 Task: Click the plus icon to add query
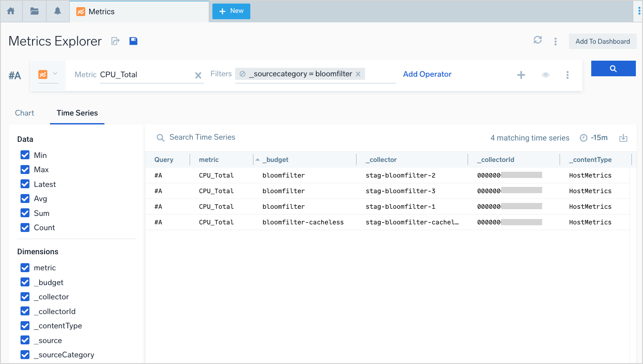point(521,75)
